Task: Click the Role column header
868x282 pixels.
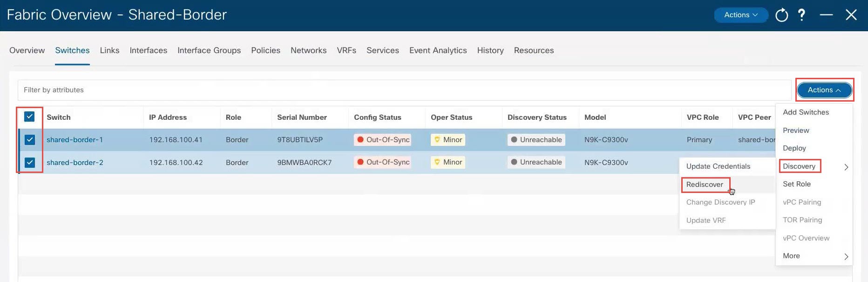Action: [233, 117]
